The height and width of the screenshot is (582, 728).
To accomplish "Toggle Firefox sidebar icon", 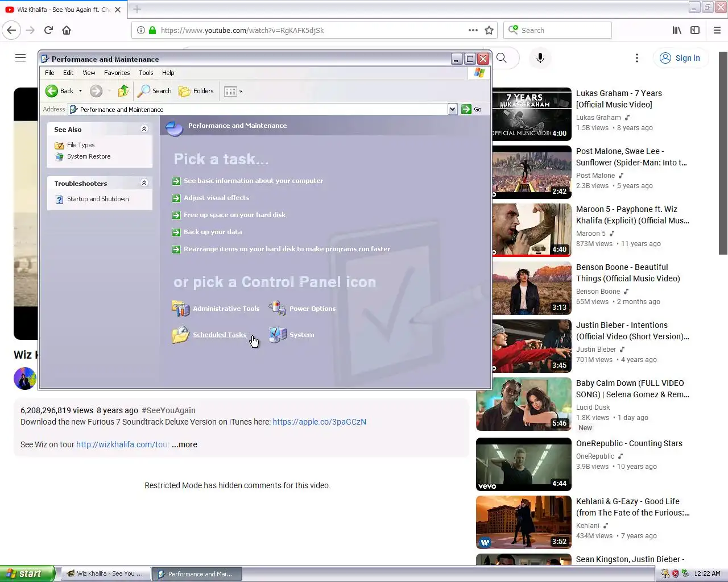I will pos(695,30).
